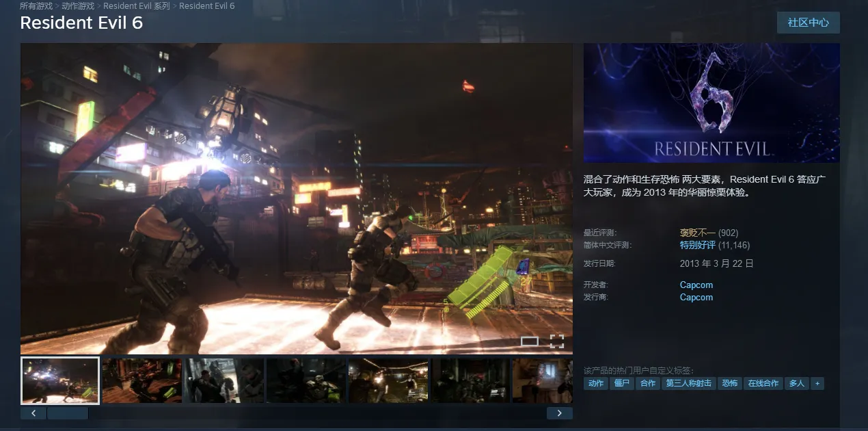Click the 该产品的热门用户自定义标签 heading
This screenshot has width=868, height=431.
point(638,370)
